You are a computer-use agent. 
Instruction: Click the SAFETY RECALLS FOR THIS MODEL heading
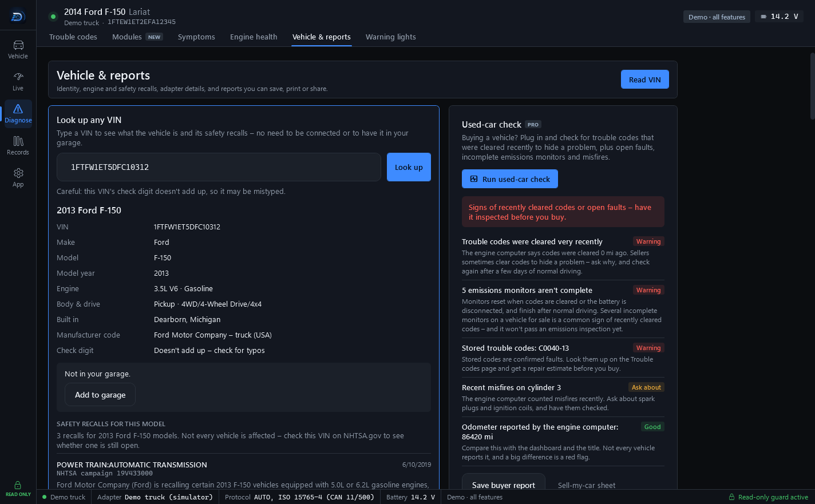click(111, 424)
